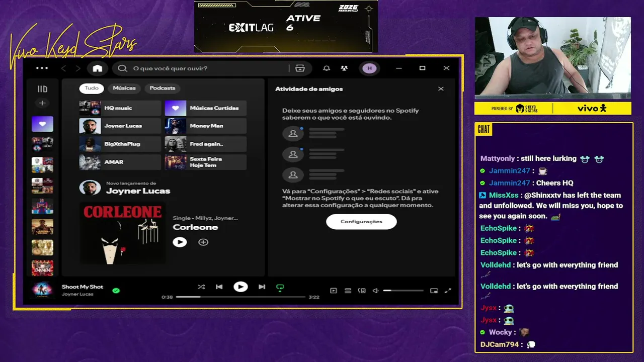The width and height of the screenshot is (644, 362).
Task: Skip to previous track
Action: point(219,287)
